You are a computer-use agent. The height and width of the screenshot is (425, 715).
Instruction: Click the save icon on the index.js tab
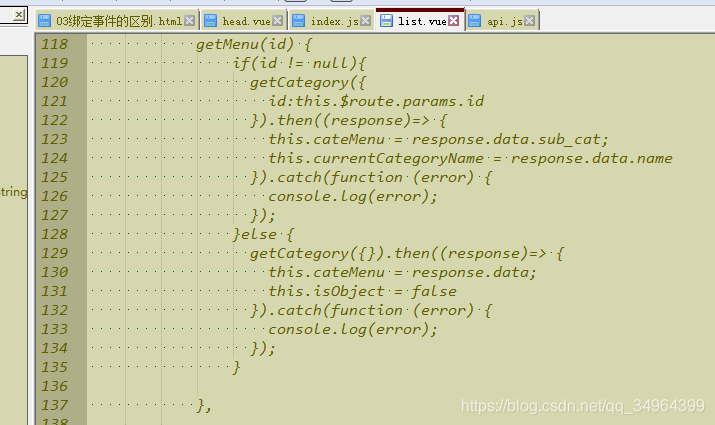click(x=298, y=21)
